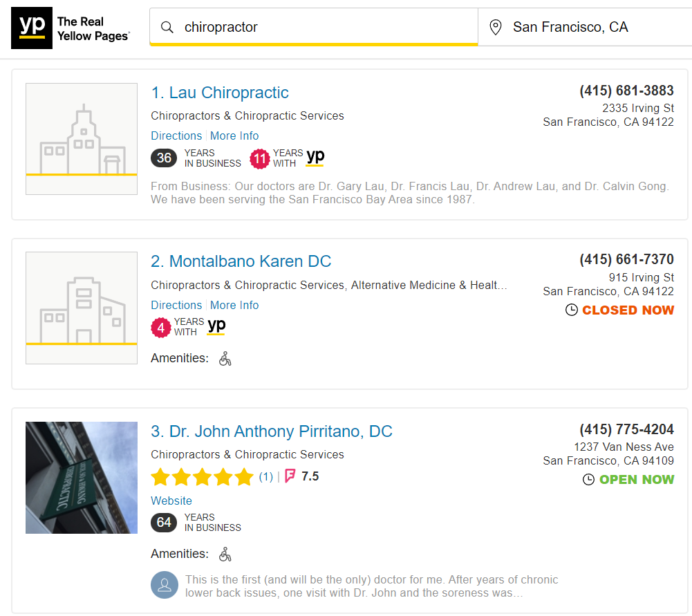This screenshot has height=616, width=692.
Task: Click the Montalbano Karen DC placeholder thumbnail
Action: pyautogui.click(x=82, y=308)
